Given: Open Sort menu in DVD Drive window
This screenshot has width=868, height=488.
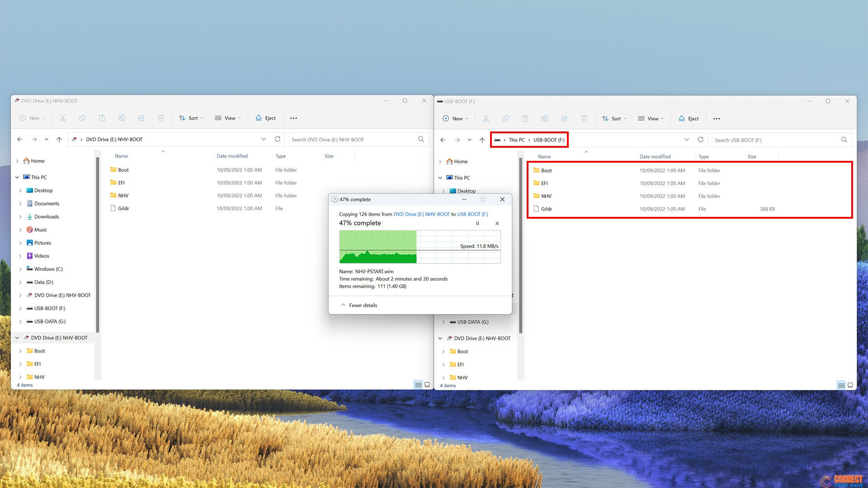Looking at the screenshot, I should pyautogui.click(x=191, y=118).
